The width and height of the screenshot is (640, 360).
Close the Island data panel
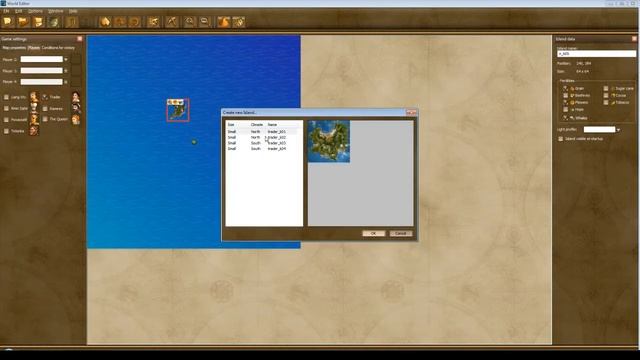(x=634, y=39)
